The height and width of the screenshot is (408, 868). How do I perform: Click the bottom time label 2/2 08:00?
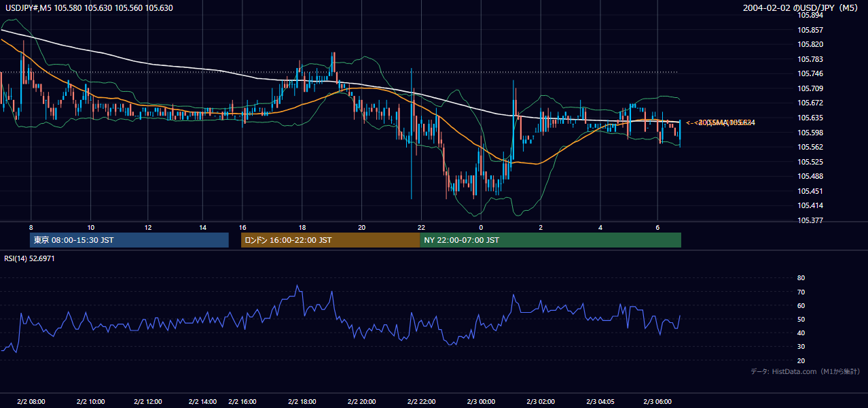(31, 402)
